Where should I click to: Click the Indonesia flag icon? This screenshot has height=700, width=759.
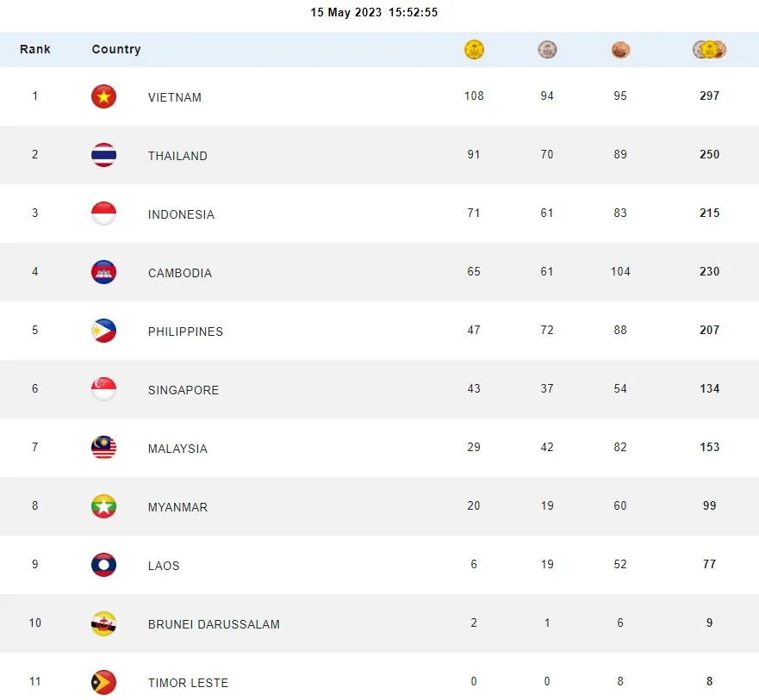[104, 214]
